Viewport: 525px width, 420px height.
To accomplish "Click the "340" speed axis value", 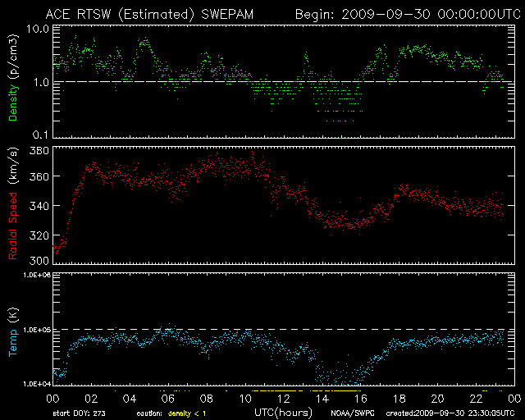I will pos(39,206).
